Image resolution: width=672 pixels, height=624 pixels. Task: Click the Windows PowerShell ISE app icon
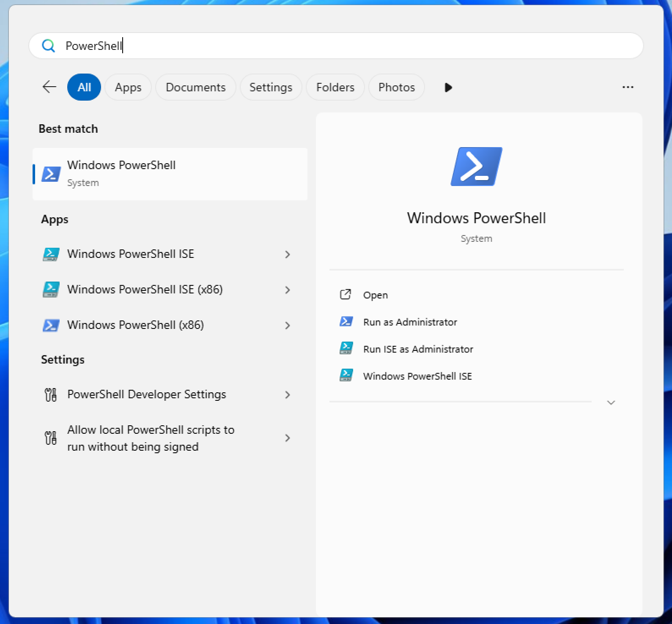(51, 254)
